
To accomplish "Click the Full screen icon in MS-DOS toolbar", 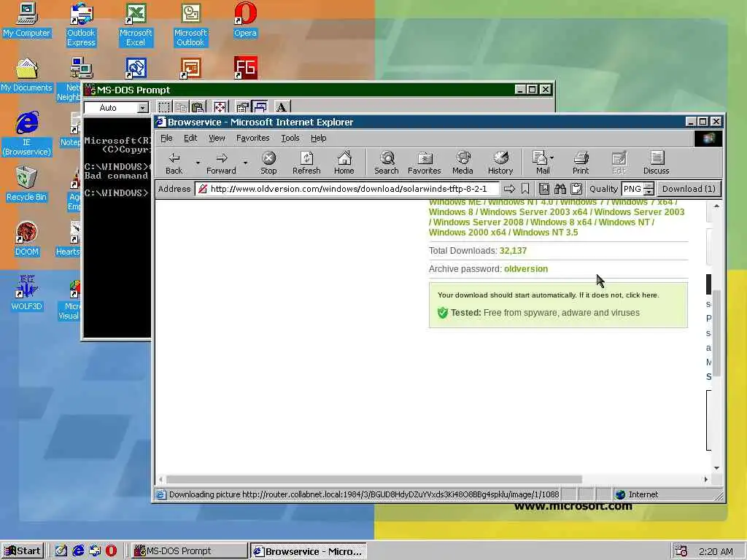I will (220, 107).
